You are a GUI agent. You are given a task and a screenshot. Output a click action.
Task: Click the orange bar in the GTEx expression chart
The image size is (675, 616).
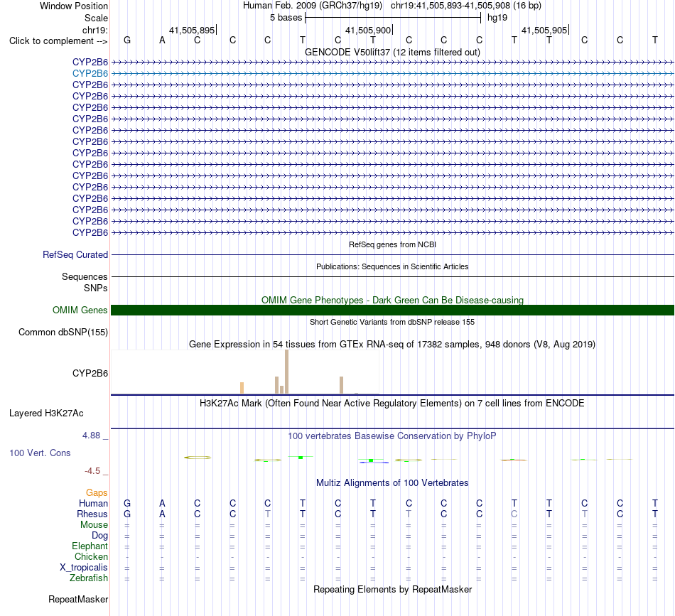point(242,388)
